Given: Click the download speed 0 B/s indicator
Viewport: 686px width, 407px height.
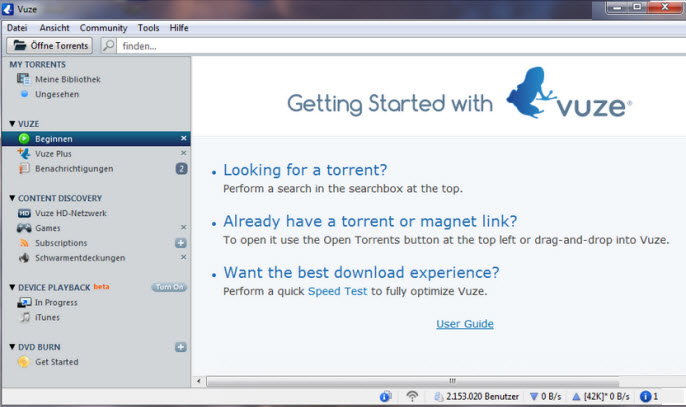Looking at the screenshot, I should (546, 396).
